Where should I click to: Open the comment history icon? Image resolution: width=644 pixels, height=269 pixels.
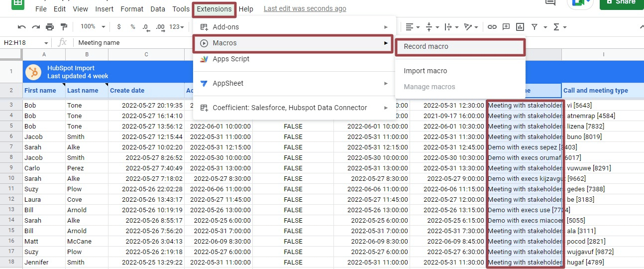[x=550, y=2]
